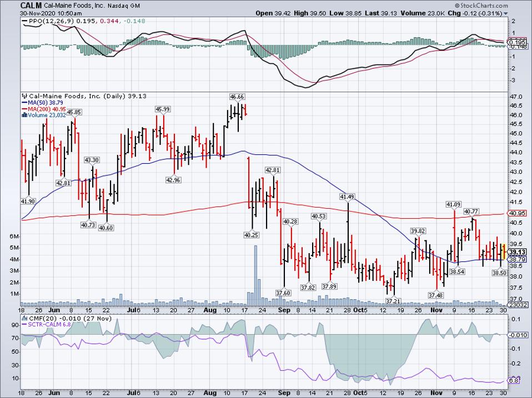
Task: Click the 37.89 low price label
Action: coord(329,287)
